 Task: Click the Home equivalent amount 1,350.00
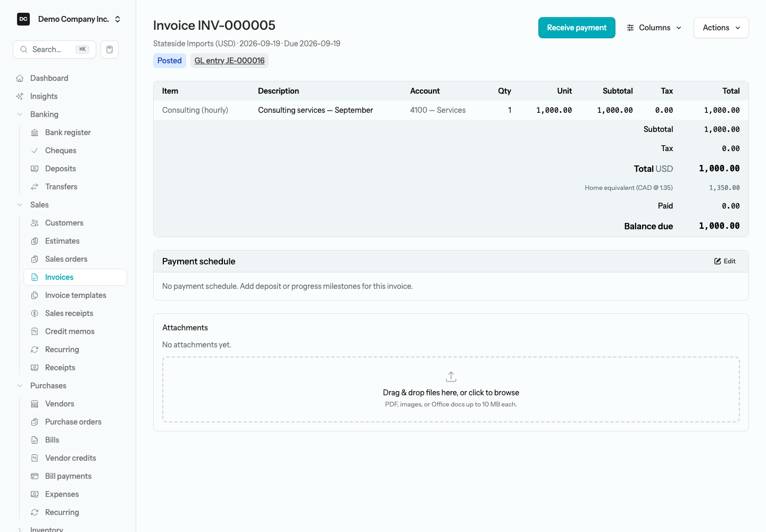click(724, 188)
